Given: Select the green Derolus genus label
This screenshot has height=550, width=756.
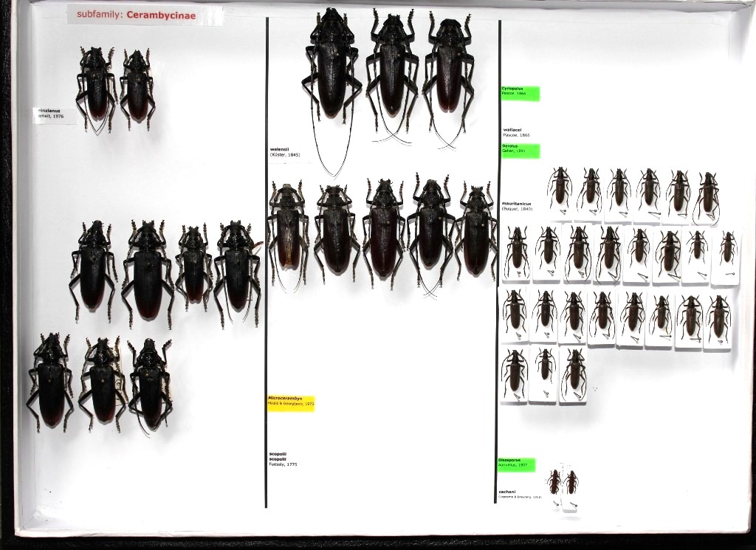Looking at the screenshot, I should tap(520, 151).
